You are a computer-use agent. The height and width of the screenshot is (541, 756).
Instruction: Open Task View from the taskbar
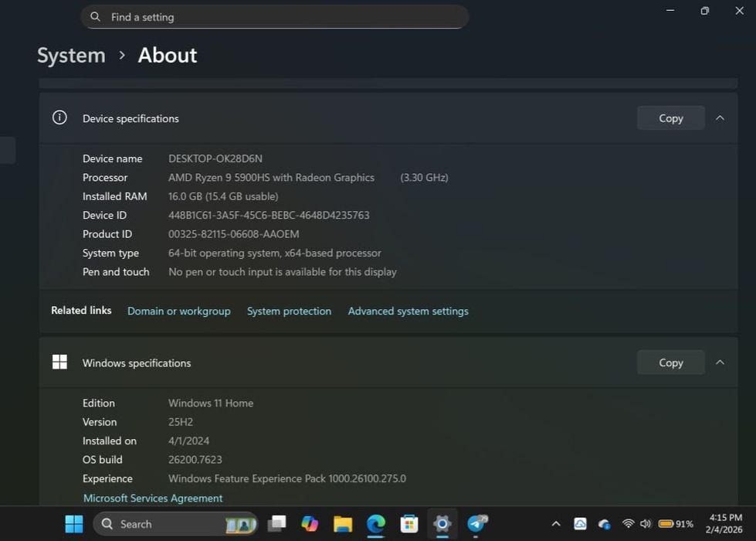tap(277, 524)
